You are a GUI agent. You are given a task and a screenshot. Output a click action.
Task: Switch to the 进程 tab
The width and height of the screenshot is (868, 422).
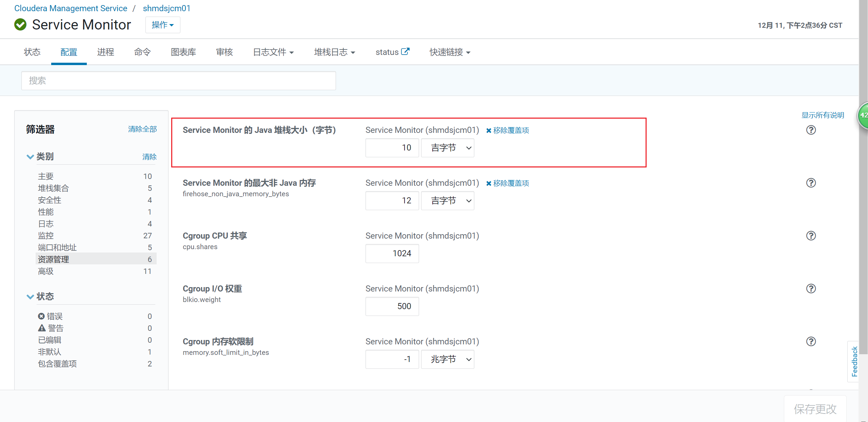coord(105,52)
